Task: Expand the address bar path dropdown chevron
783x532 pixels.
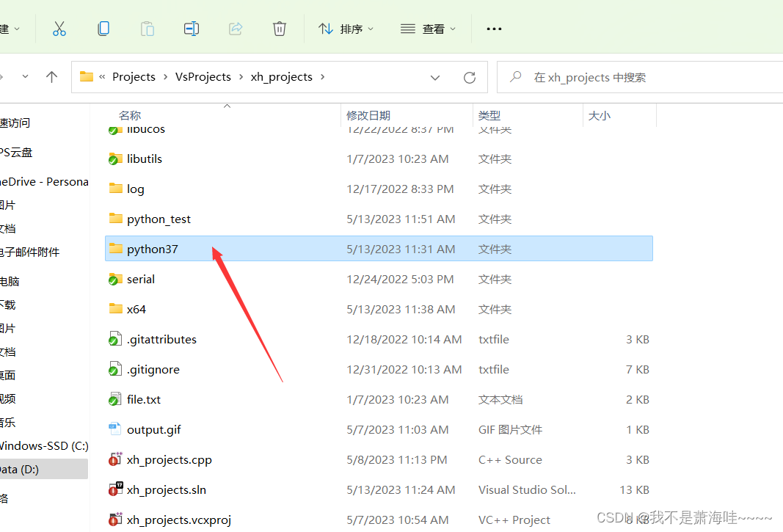Action: pos(435,77)
